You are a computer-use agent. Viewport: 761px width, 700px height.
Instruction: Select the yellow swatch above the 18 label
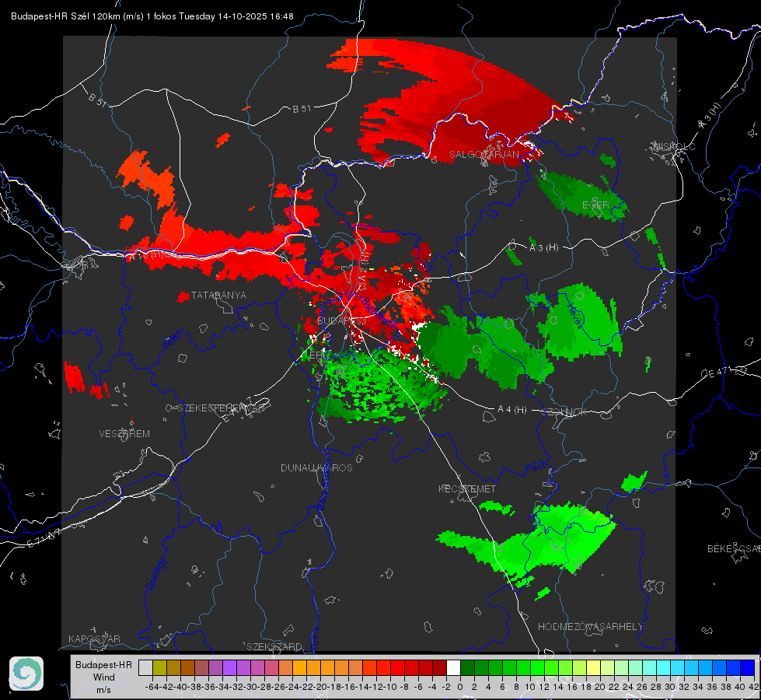593,667
